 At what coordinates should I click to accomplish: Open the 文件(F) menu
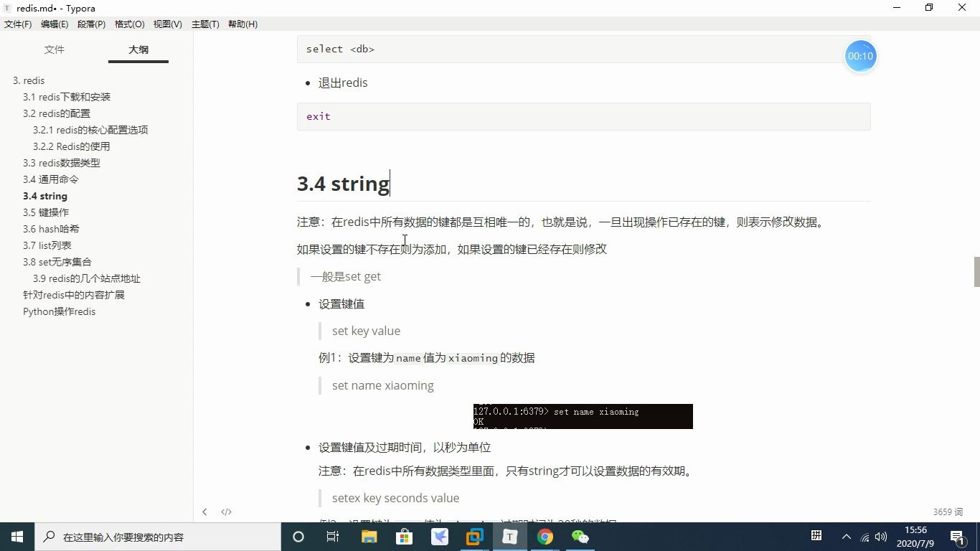coord(18,24)
